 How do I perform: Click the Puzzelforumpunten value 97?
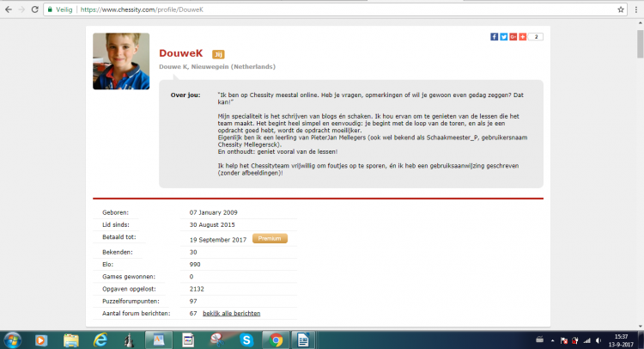tap(193, 302)
